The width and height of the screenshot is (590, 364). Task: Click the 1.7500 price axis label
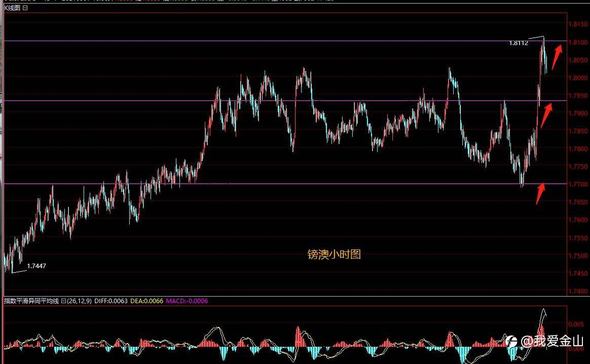578,256
